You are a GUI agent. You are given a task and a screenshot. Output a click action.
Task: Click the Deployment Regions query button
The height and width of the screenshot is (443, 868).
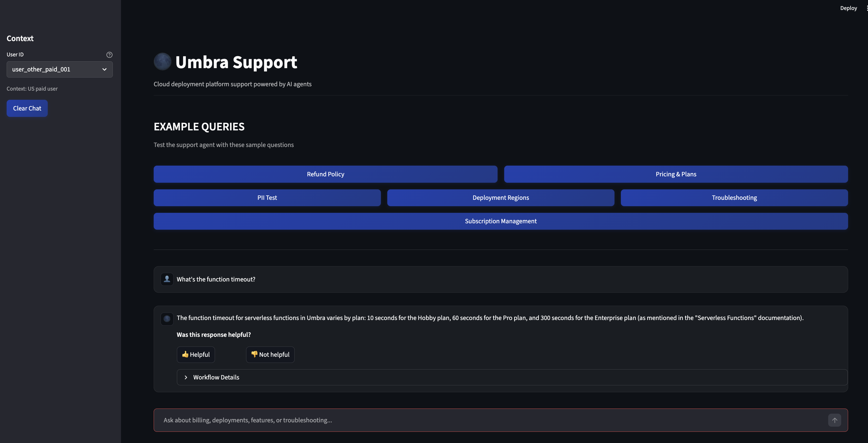coord(500,198)
